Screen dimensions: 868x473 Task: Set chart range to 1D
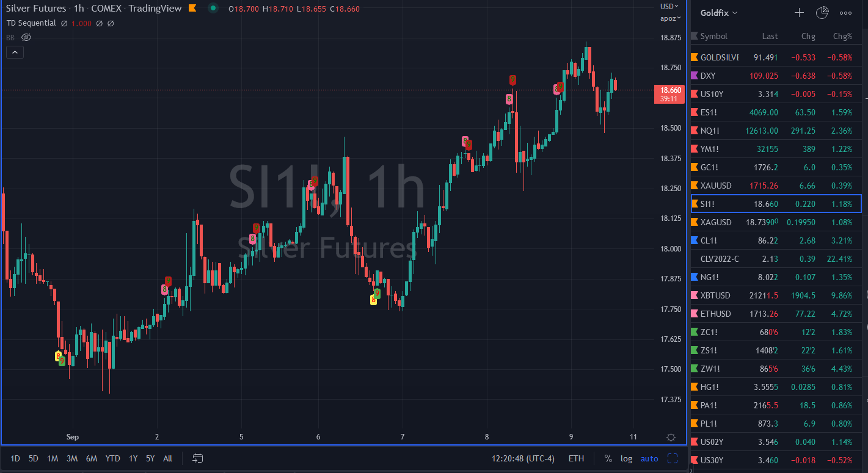pos(15,458)
